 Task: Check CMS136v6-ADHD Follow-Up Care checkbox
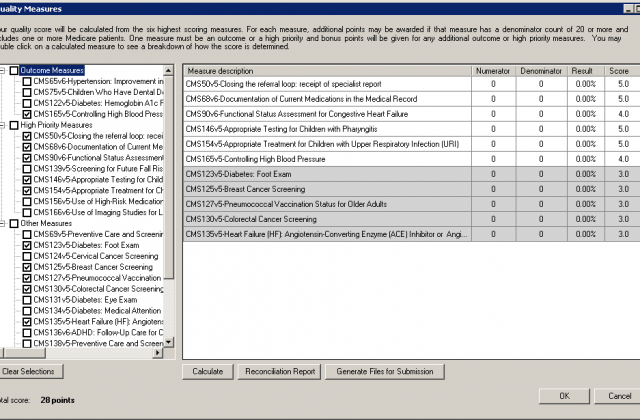[x=27, y=333]
